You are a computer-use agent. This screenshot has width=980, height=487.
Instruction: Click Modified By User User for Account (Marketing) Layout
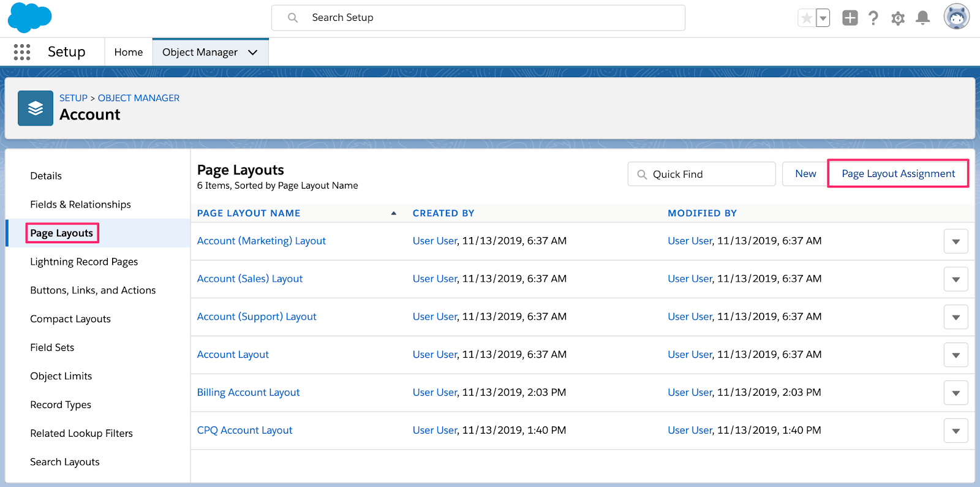click(x=690, y=241)
